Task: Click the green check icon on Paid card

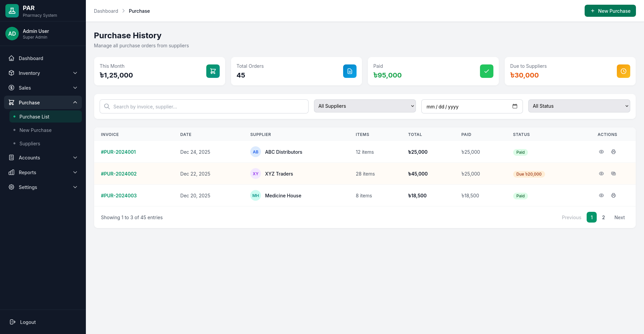Action: [x=486, y=71]
